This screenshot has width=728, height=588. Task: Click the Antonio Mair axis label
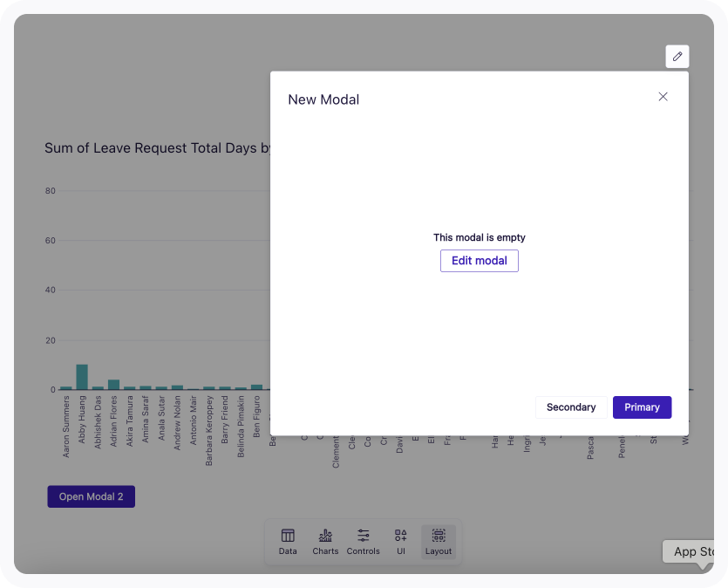[x=194, y=420]
